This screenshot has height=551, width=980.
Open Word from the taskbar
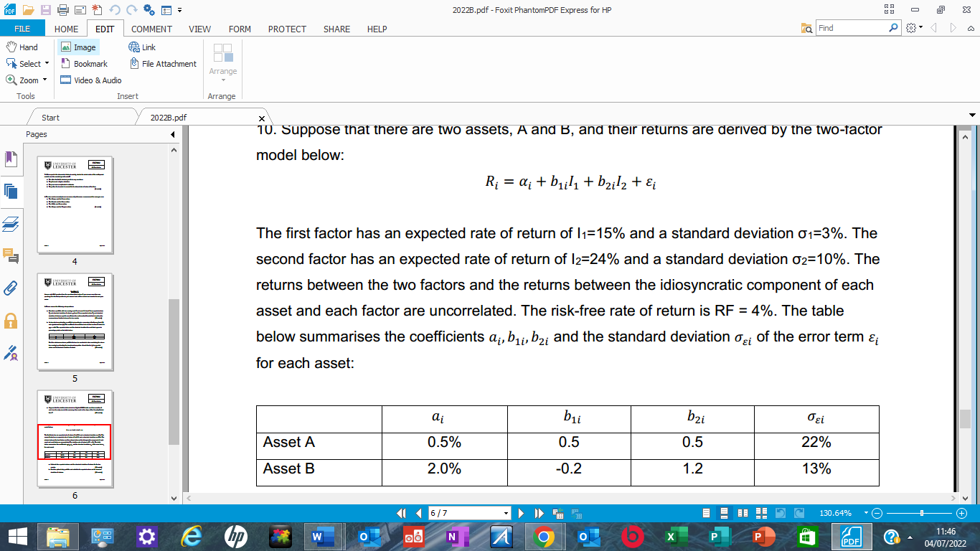coord(322,536)
